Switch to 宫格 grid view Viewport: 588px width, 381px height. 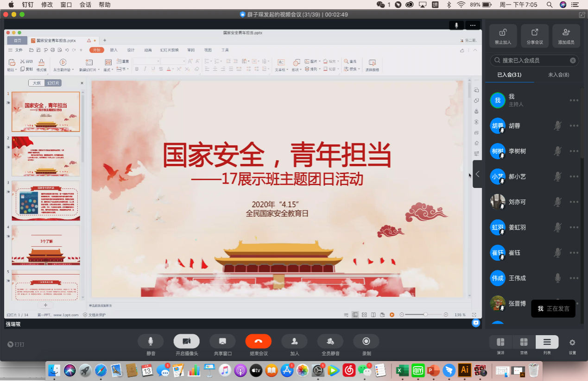[x=524, y=343]
